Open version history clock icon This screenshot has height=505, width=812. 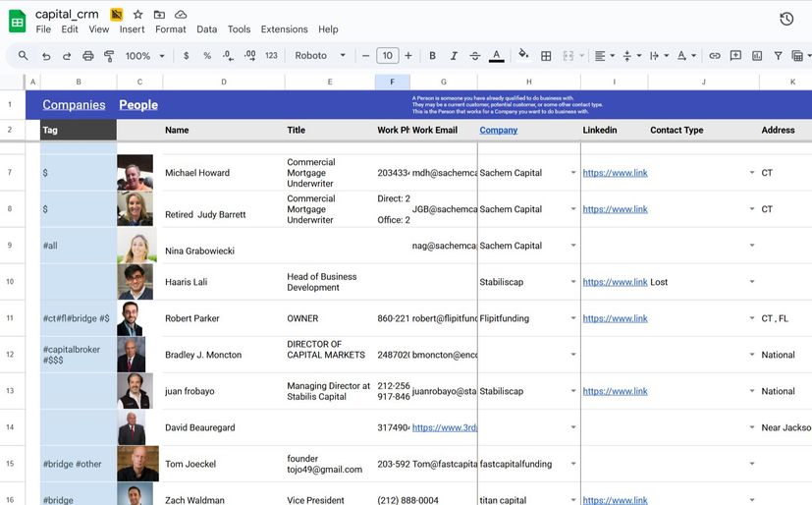tap(786, 20)
